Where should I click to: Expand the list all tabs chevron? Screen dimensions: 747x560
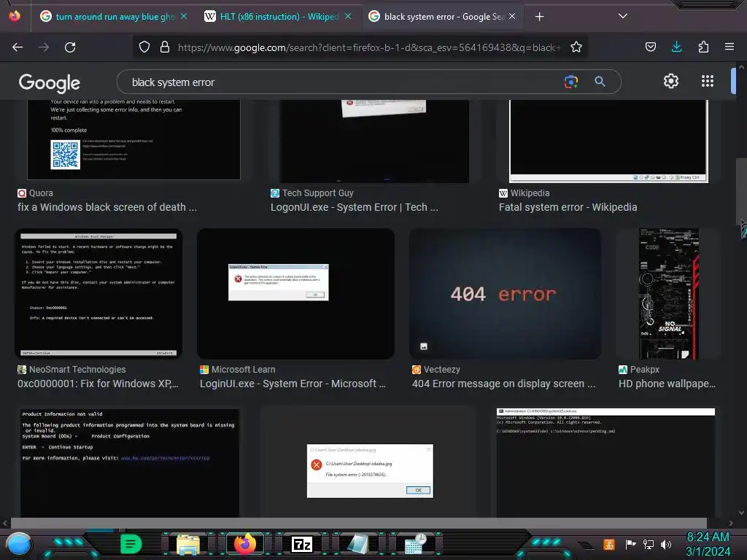(623, 16)
